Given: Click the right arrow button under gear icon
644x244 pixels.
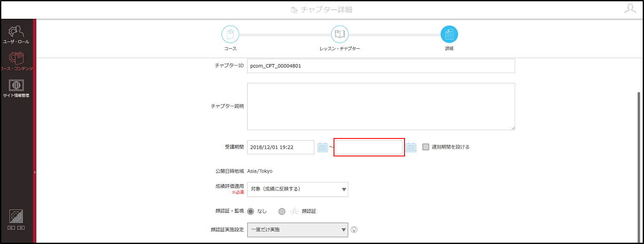Looking at the screenshot, I should tap(21, 227).
